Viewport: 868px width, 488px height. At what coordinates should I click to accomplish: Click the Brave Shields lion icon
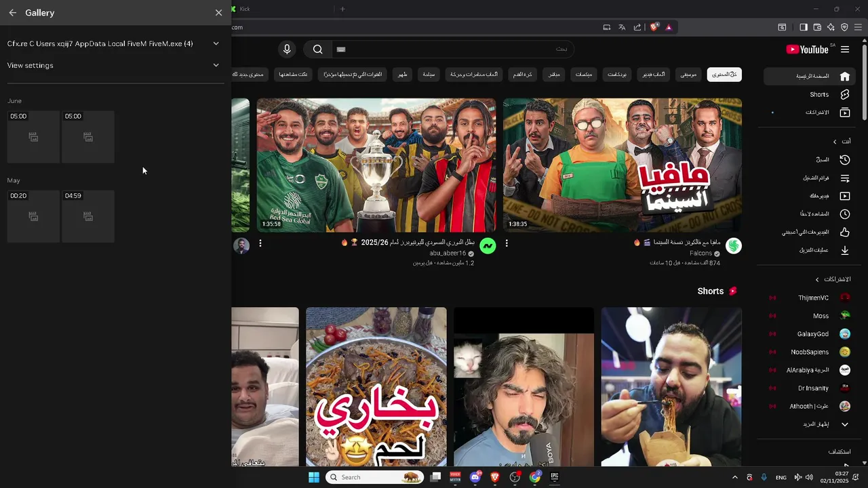click(x=654, y=27)
